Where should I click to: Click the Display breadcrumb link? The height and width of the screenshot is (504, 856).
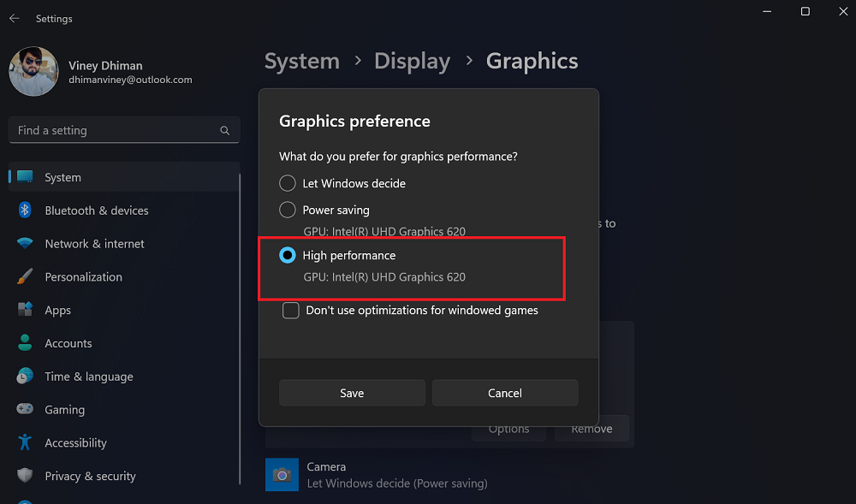click(x=413, y=61)
